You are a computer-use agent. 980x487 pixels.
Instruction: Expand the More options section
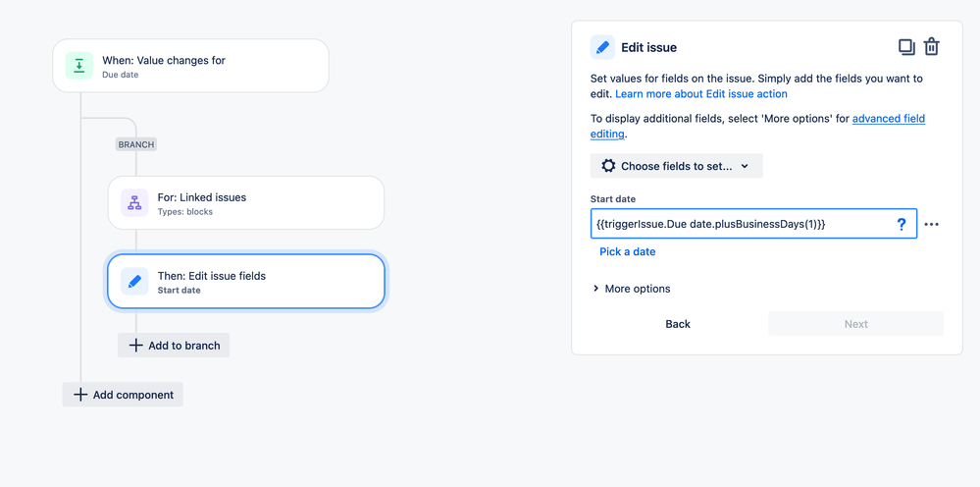click(x=631, y=289)
